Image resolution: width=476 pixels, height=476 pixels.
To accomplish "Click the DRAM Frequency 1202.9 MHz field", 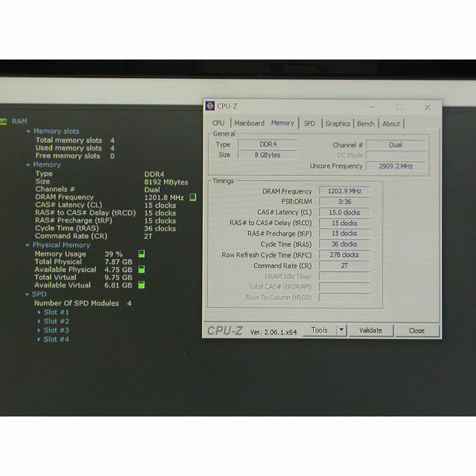I will point(345,191).
